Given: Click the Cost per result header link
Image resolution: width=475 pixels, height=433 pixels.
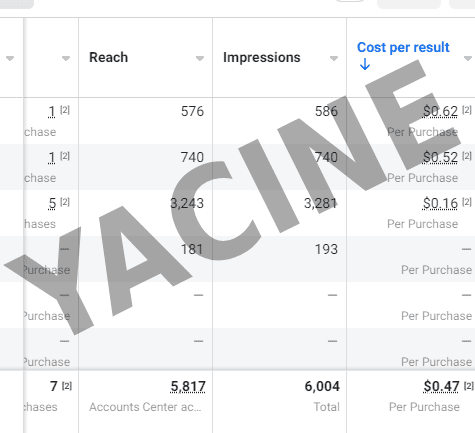Looking at the screenshot, I should (403, 47).
